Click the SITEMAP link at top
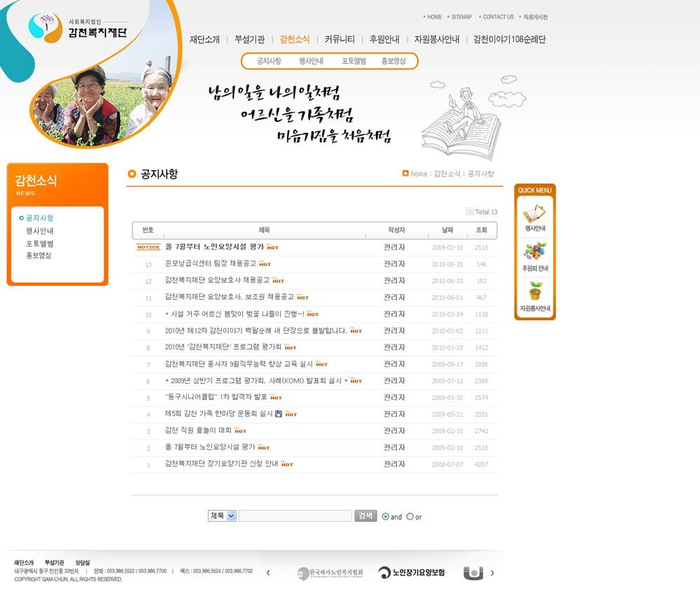Viewport: 700px width, 594px height. pos(461,17)
